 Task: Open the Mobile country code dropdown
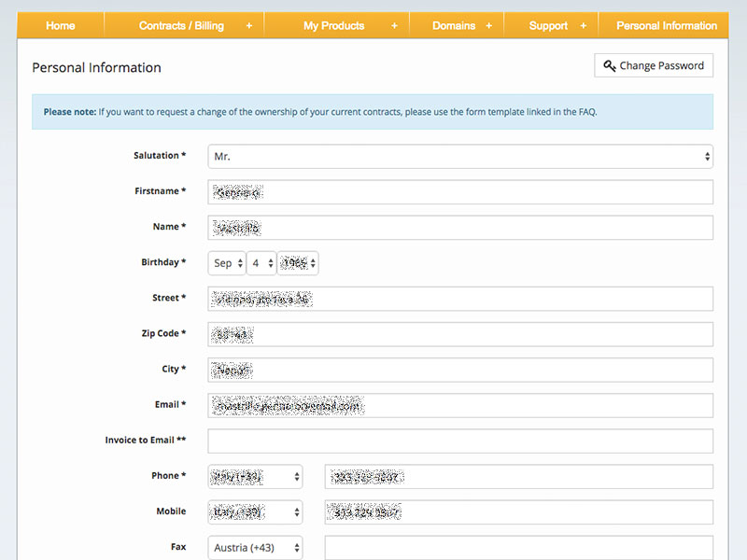[255, 512]
